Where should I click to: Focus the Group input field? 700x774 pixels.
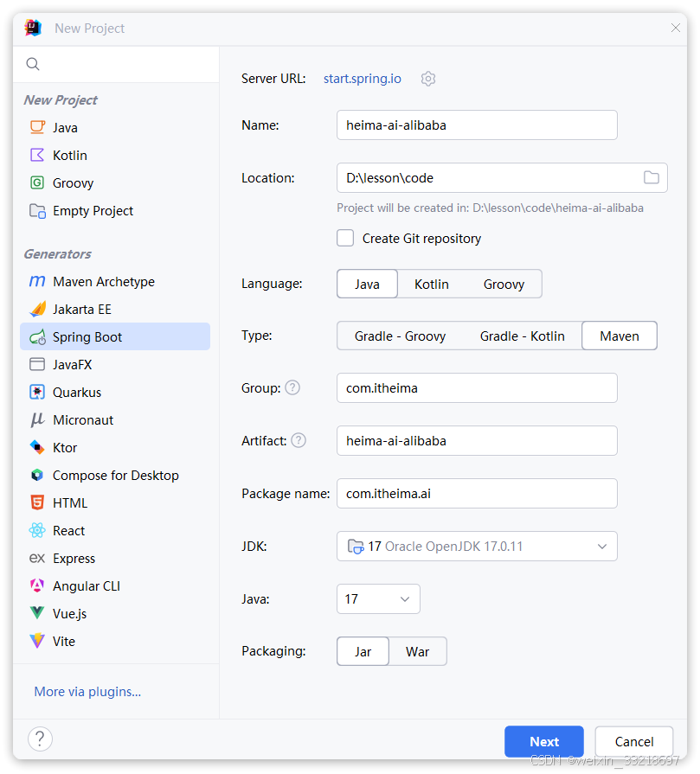click(x=477, y=388)
